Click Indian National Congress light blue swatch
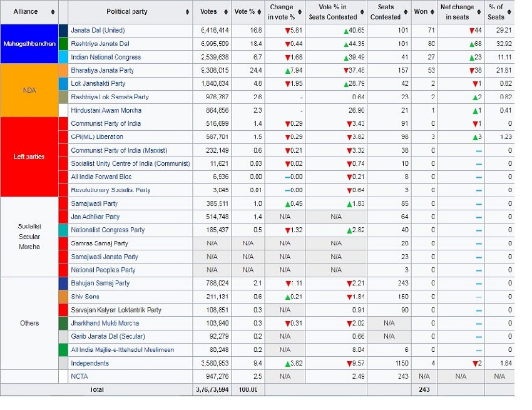The width and height of the screenshot is (532, 410). click(x=63, y=57)
